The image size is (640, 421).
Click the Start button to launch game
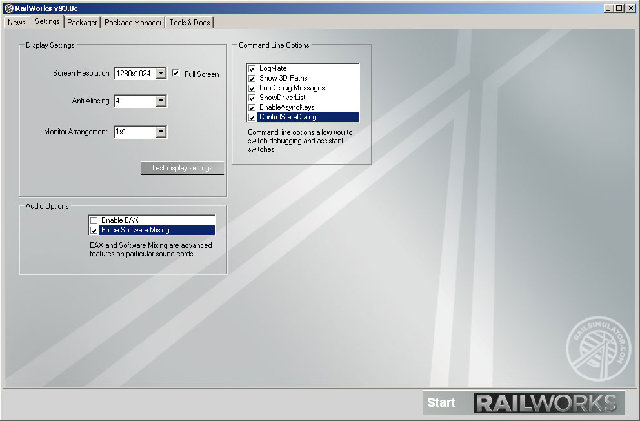click(x=441, y=403)
